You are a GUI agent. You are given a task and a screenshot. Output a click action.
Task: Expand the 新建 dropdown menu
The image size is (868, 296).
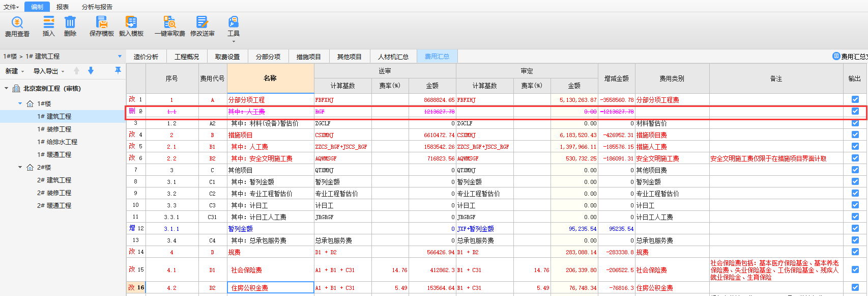coord(15,71)
